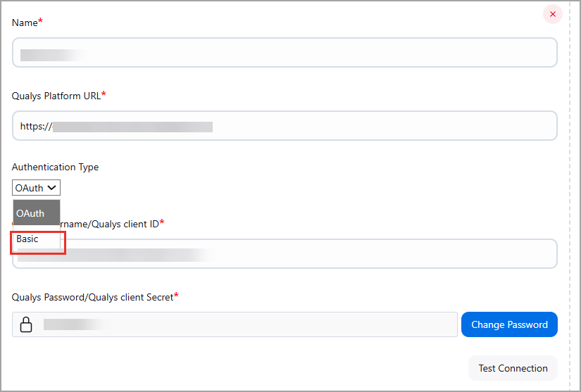Click the Qualys Password/Qualys client Secret label

point(92,297)
